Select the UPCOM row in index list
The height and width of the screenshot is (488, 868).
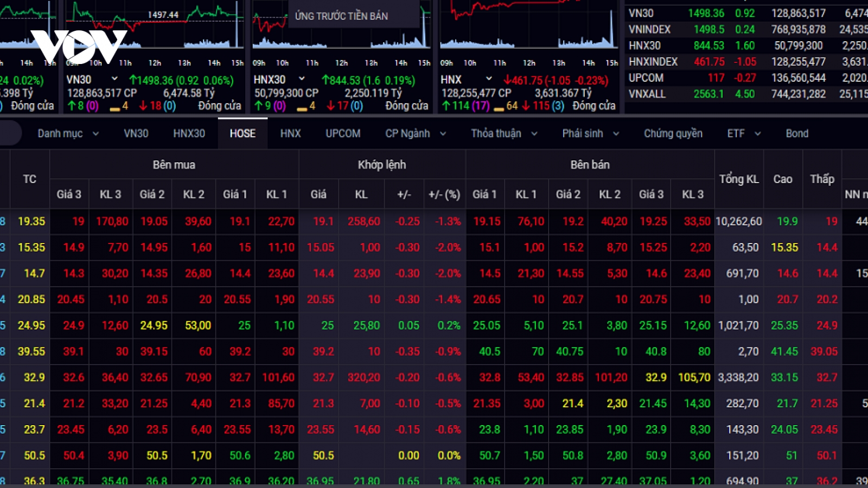[748, 78]
